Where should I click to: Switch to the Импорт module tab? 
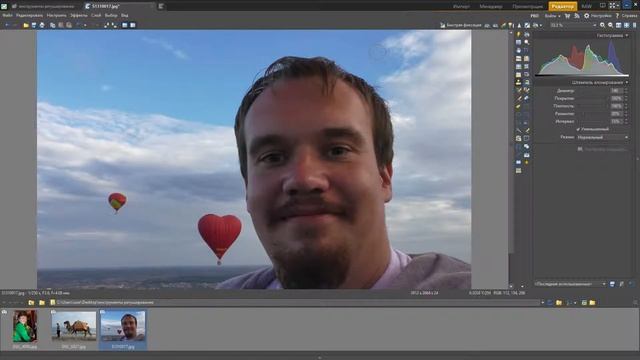click(x=461, y=6)
